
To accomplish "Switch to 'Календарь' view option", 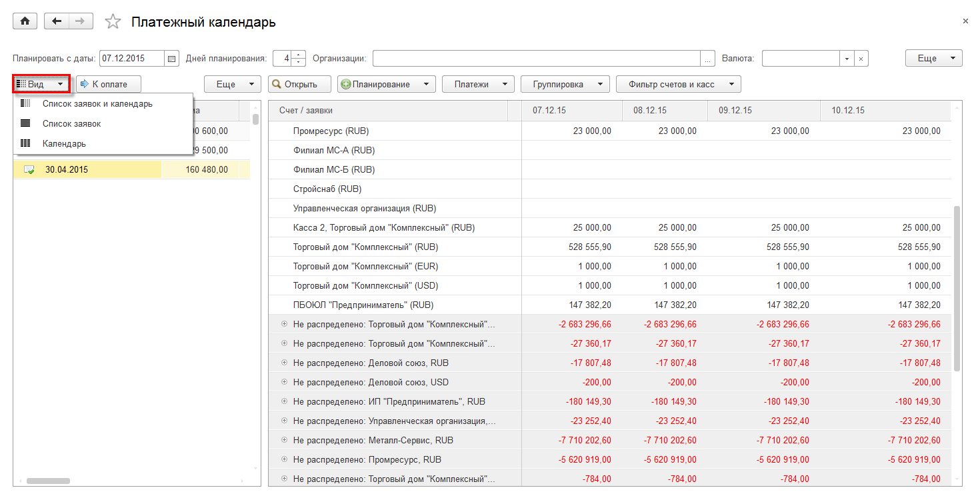I will coord(64,143).
